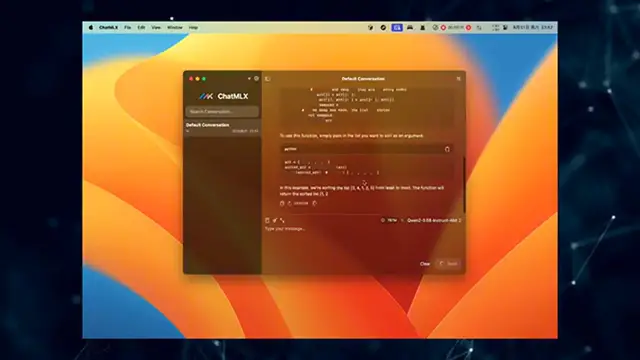Click the wand icon above message field
Screen dimensions: 640x360
275,220
